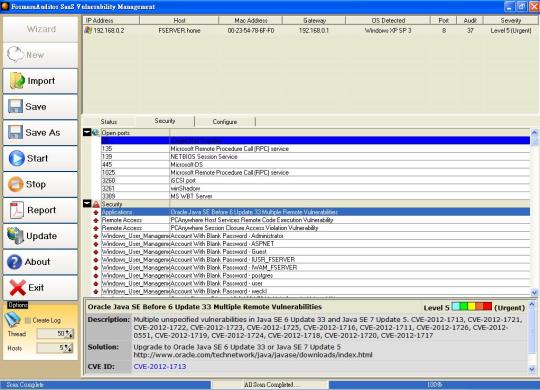Click the globe icon next to Open ports
The width and height of the screenshot is (540, 390).
95,133
